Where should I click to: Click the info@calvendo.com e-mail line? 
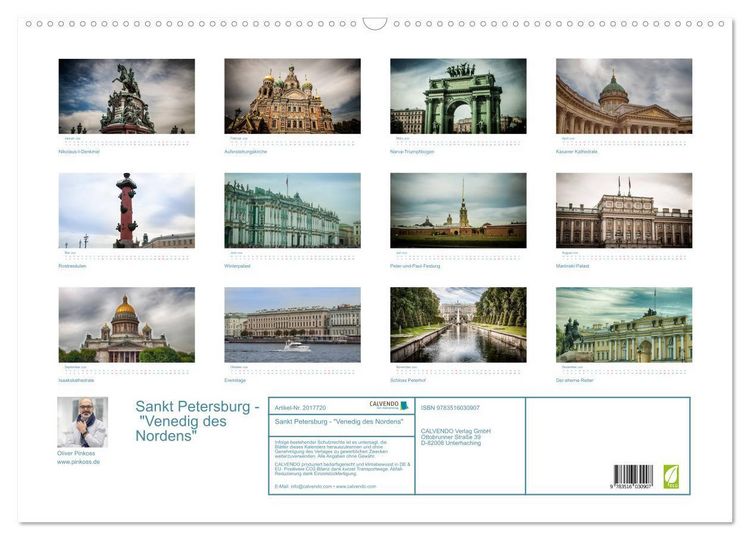(325, 486)
